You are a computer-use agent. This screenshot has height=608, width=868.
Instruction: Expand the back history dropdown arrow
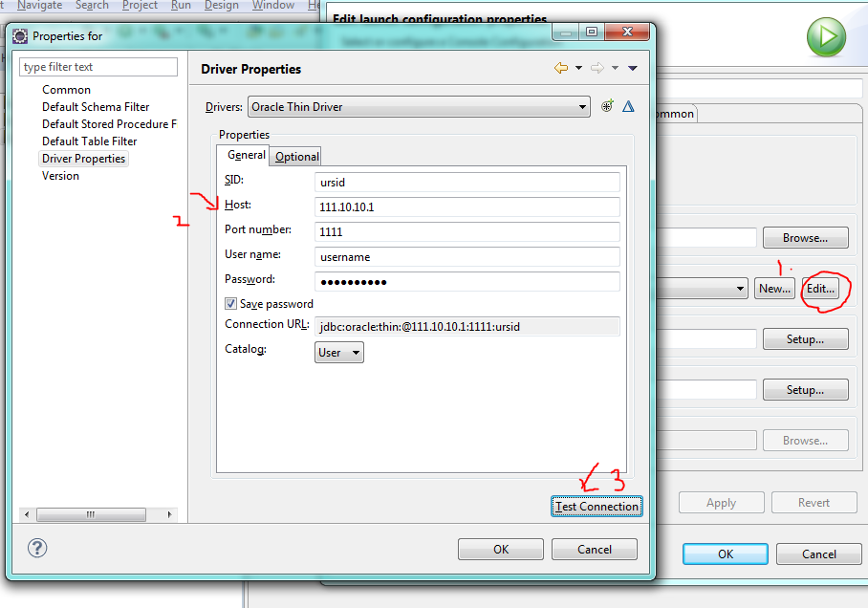tap(578, 68)
